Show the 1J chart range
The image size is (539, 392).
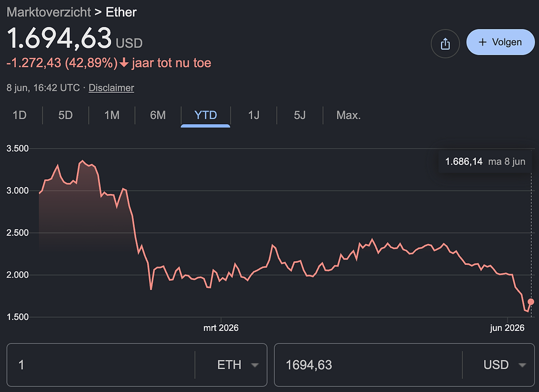[x=254, y=115]
